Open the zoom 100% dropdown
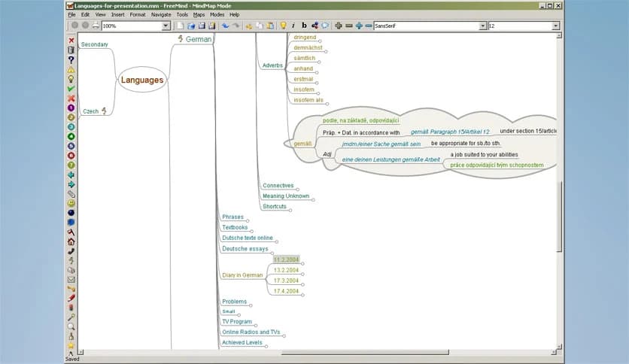Image resolution: width=629 pixels, height=364 pixels. (166, 26)
